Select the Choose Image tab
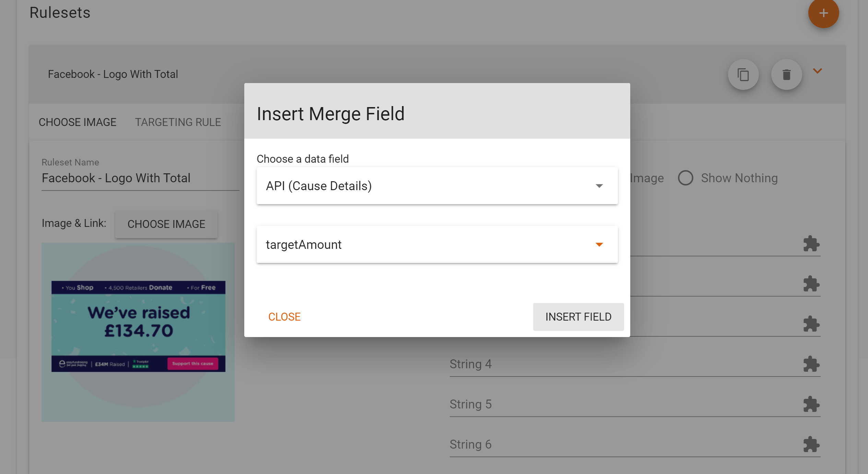 click(x=78, y=122)
